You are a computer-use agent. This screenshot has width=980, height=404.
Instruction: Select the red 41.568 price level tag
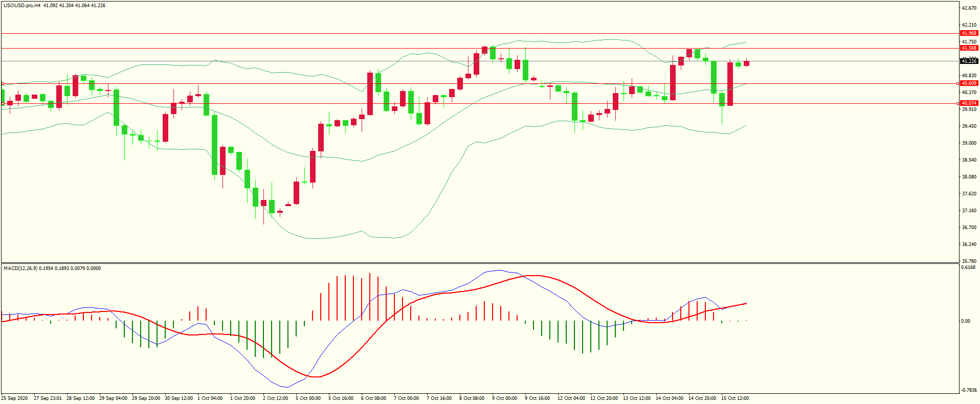(x=969, y=48)
